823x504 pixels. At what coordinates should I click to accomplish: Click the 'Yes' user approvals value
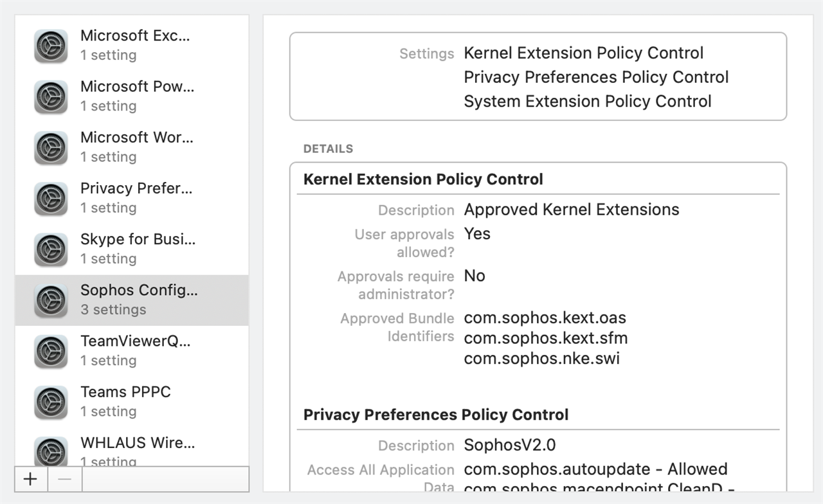click(x=477, y=233)
